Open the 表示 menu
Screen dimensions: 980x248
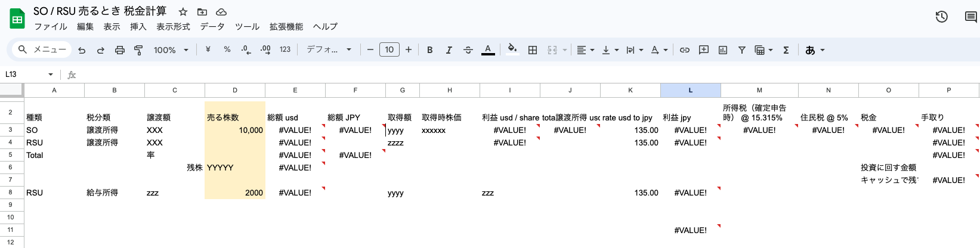click(112, 27)
